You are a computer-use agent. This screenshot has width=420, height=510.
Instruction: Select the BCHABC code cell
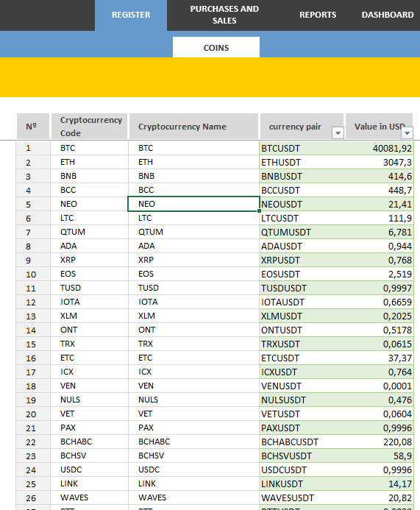click(x=90, y=442)
